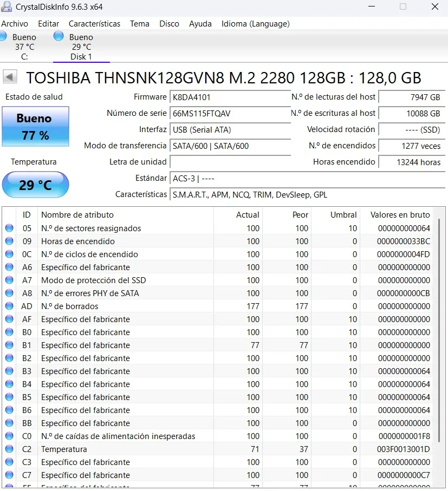448x491 pixels.
Task: Click the CrystalDiskInfo app icon in title bar
Action: (7, 6)
